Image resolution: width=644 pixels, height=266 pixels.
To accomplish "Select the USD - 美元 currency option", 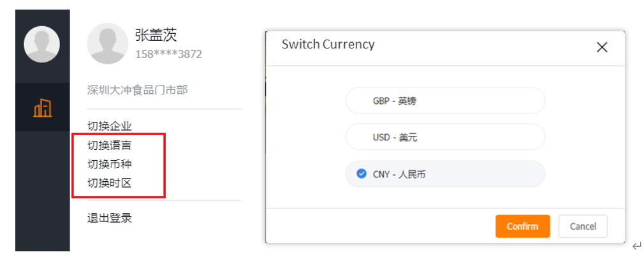I will 445,137.
